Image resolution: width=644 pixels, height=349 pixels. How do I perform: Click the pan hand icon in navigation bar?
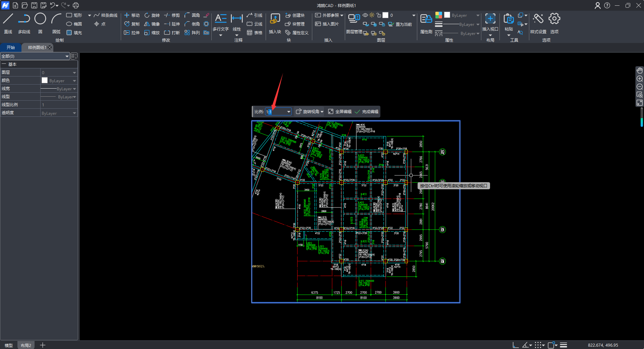pos(640,70)
